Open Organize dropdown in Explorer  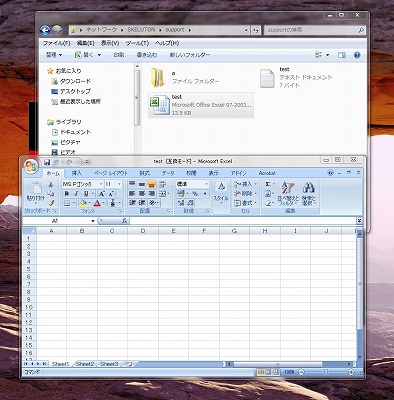(54, 55)
